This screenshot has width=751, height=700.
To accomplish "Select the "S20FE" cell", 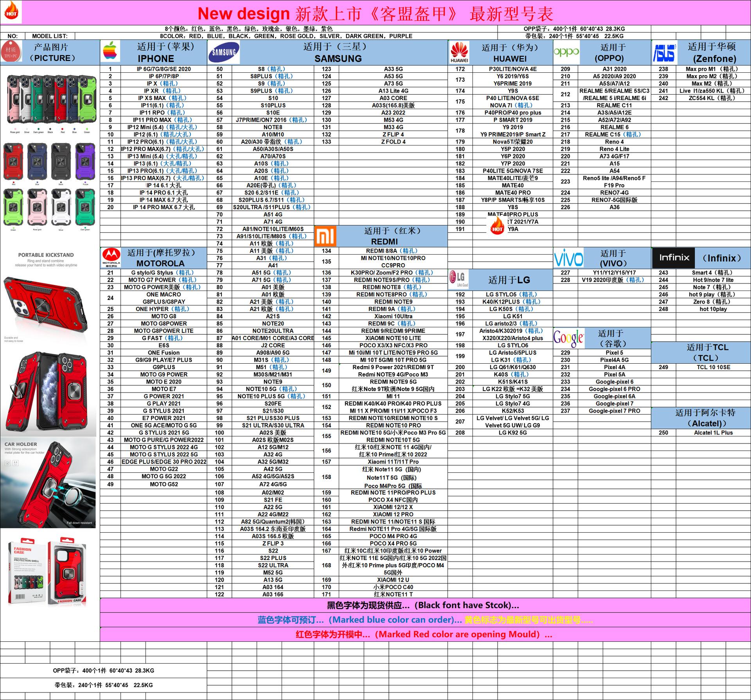I will click(x=273, y=404).
